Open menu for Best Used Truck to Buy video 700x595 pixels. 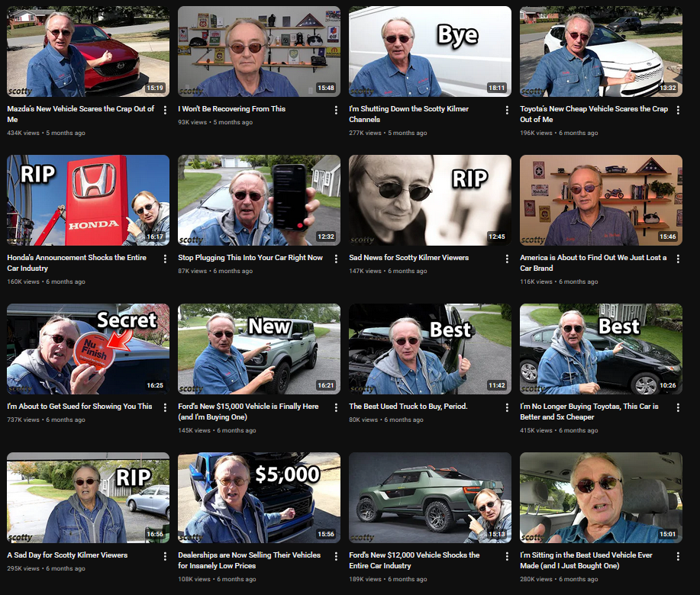507,407
